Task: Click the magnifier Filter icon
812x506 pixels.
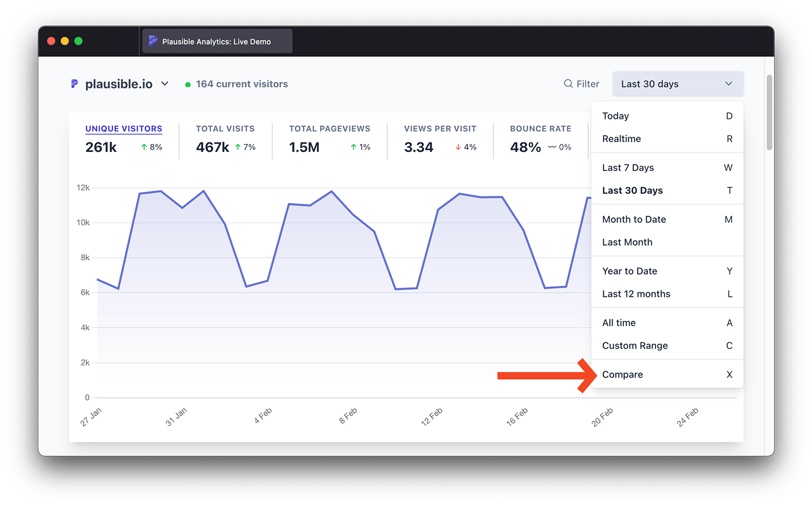Action: click(x=568, y=84)
